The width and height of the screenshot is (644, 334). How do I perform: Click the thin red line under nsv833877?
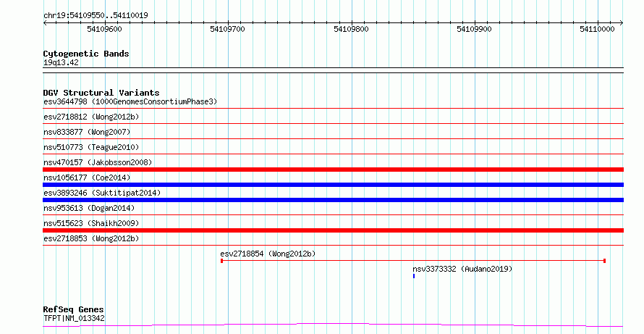[x=333, y=139]
